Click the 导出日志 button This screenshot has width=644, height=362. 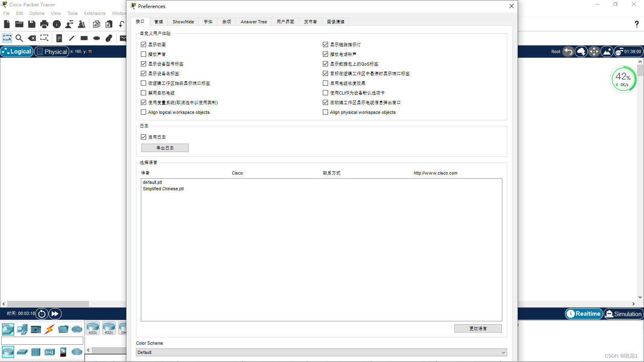point(165,148)
